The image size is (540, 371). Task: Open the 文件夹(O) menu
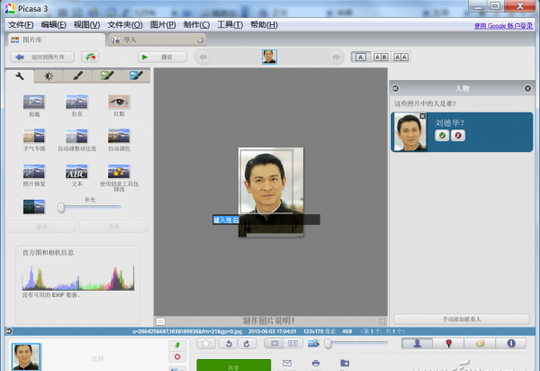click(x=125, y=25)
